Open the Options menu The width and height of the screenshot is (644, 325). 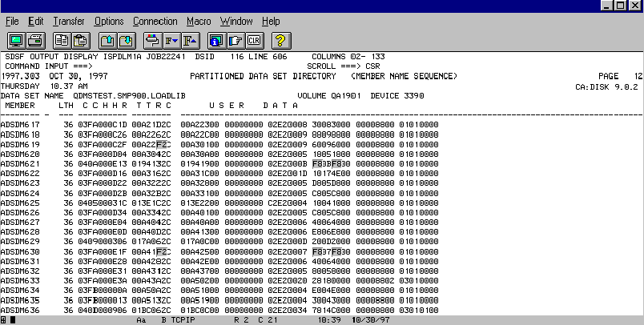pos(109,22)
